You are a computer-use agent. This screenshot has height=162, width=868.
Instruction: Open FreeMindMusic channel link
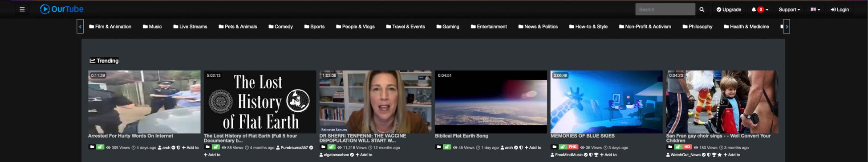tap(567, 155)
